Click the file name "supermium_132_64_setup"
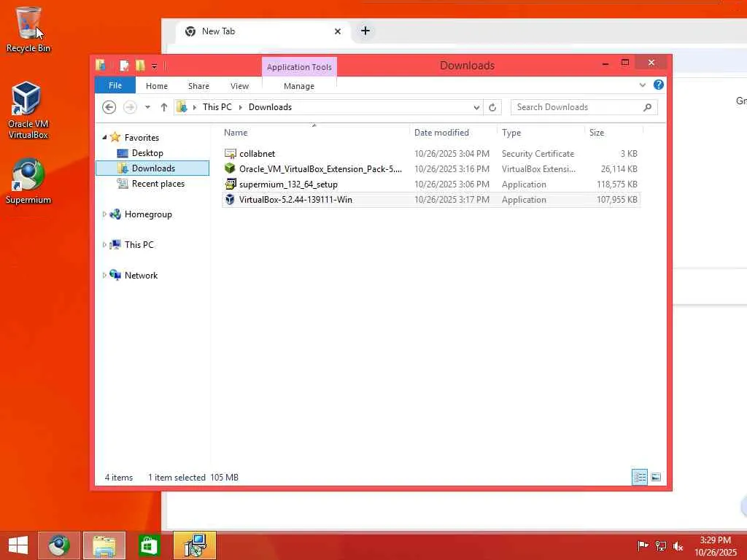Image resolution: width=747 pixels, height=560 pixels. (x=288, y=184)
